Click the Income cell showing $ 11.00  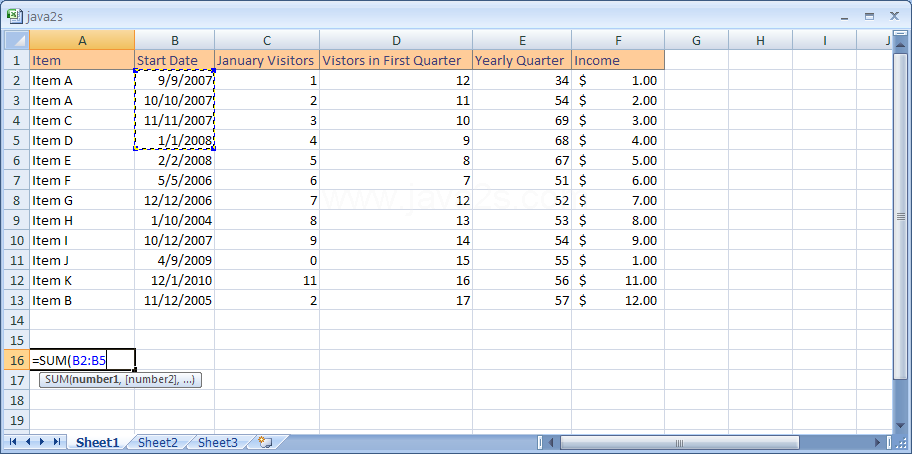click(618, 280)
